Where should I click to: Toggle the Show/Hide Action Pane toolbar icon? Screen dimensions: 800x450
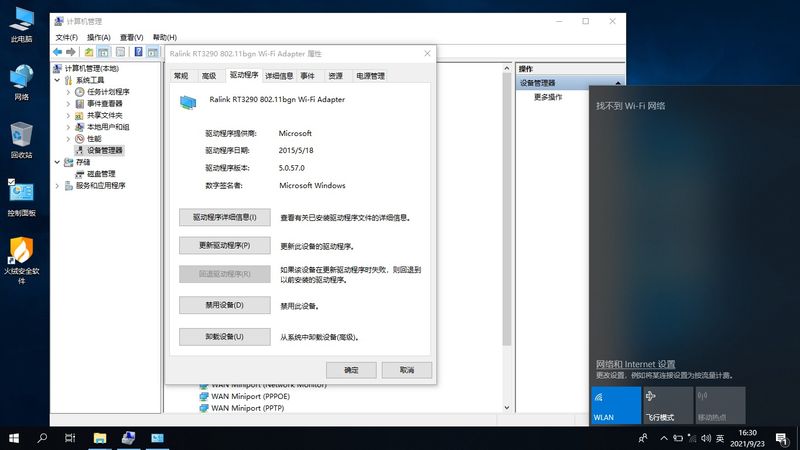pyautogui.click(x=153, y=52)
